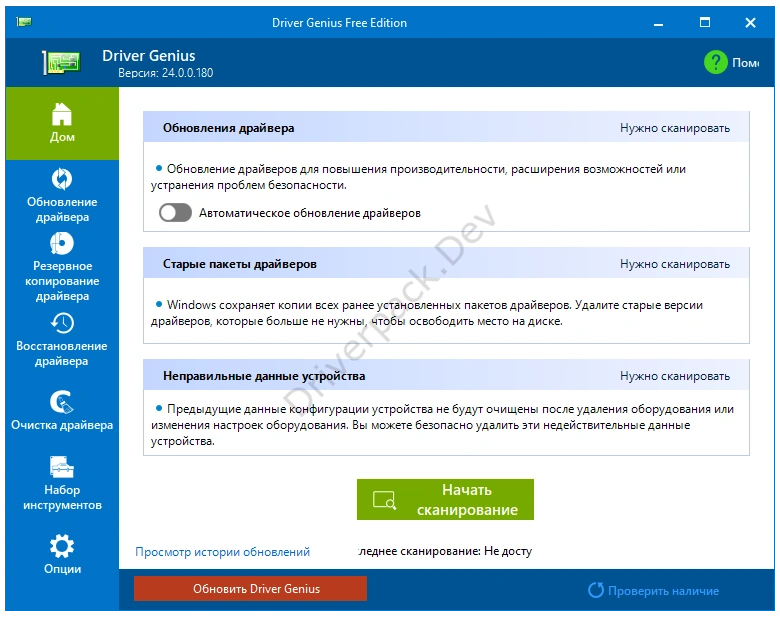Click the Очистка драйвера broom icon

click(x=62, y=402)
